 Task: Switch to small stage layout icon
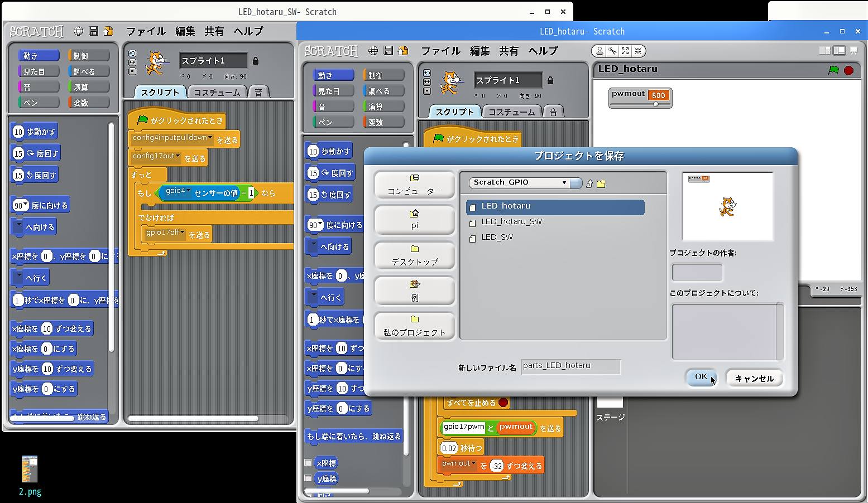click(824, 50)
